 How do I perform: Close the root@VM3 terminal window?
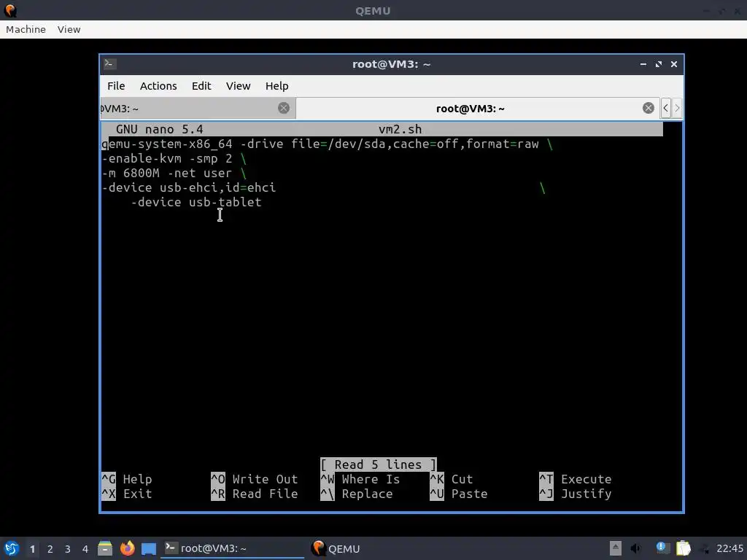673,64
